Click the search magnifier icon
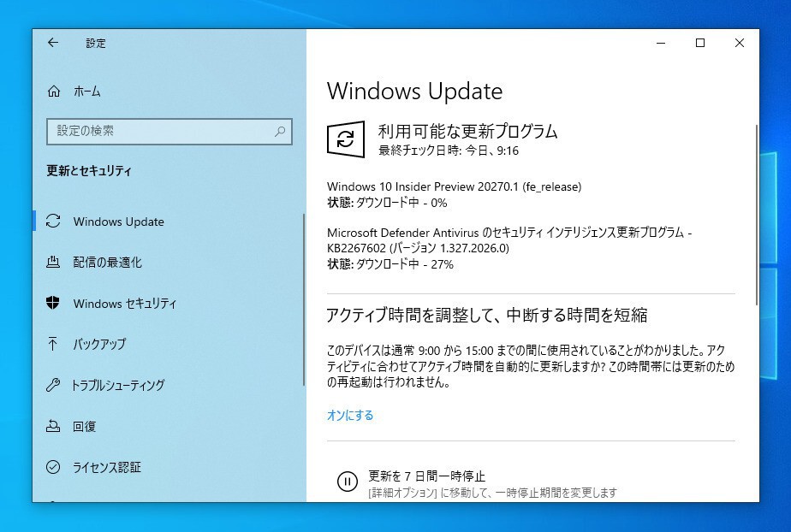The width and height of the screenshot is (791, 532). 280,132
